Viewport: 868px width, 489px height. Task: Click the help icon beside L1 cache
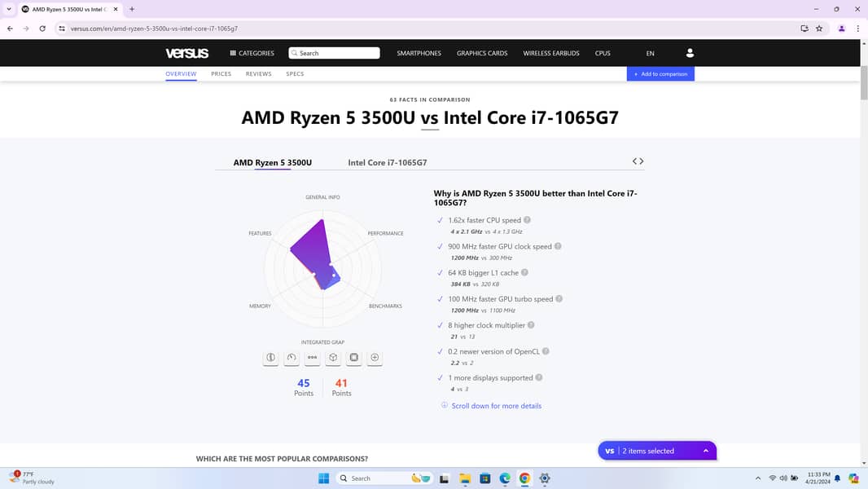coord(524,272)
